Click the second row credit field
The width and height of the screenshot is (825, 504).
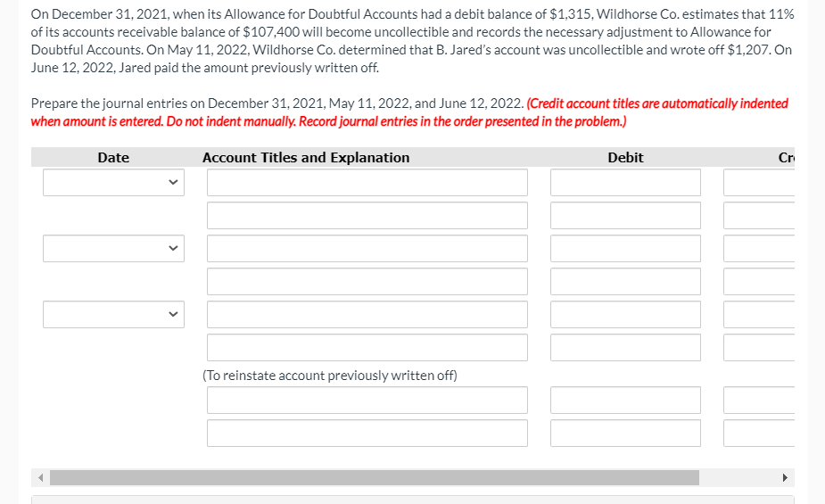click(759, 215)
